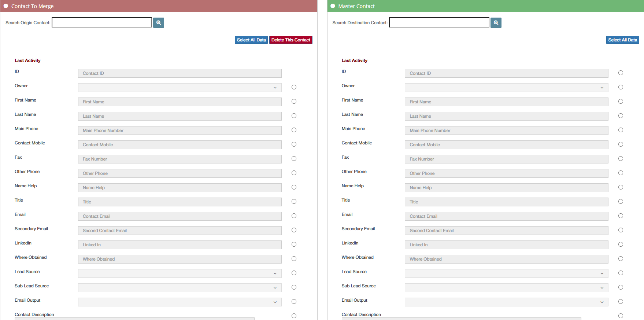This screenshot has width=644, height=320.
Task: Click Last Activity heading in Master Contact
Action: pos(354,60)
